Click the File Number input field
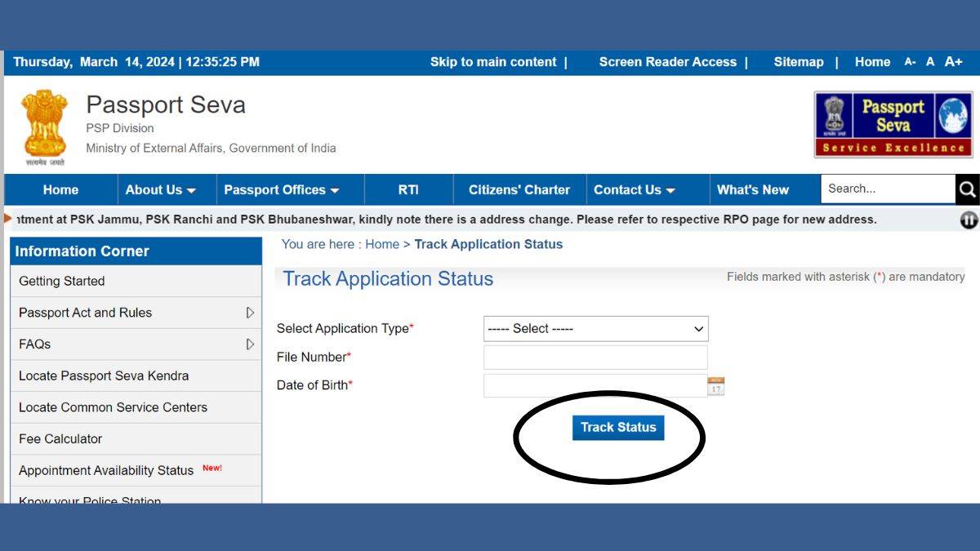 coord(595,358)
